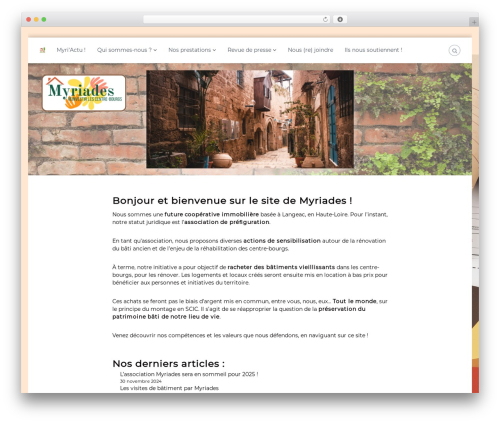Viewport: 500px width, 423px height.
Task: Click the old alley street photo
Action: point(250,119)
